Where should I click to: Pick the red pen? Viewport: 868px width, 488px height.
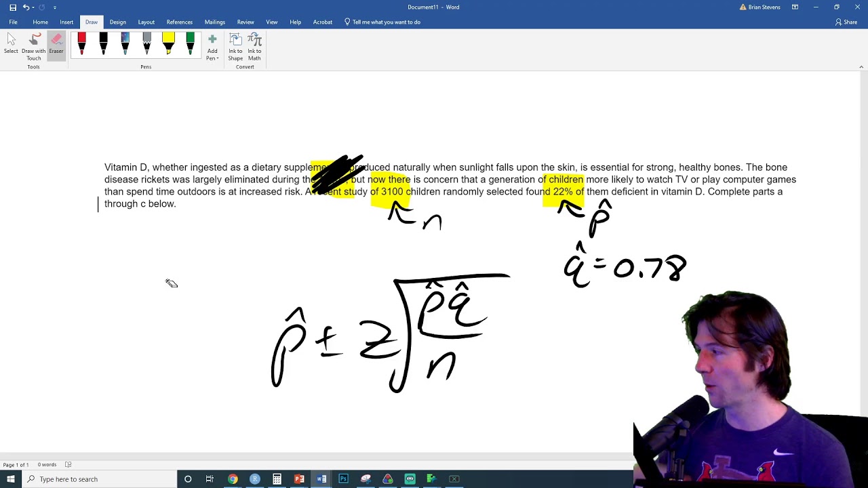click(x=82, y=44)
